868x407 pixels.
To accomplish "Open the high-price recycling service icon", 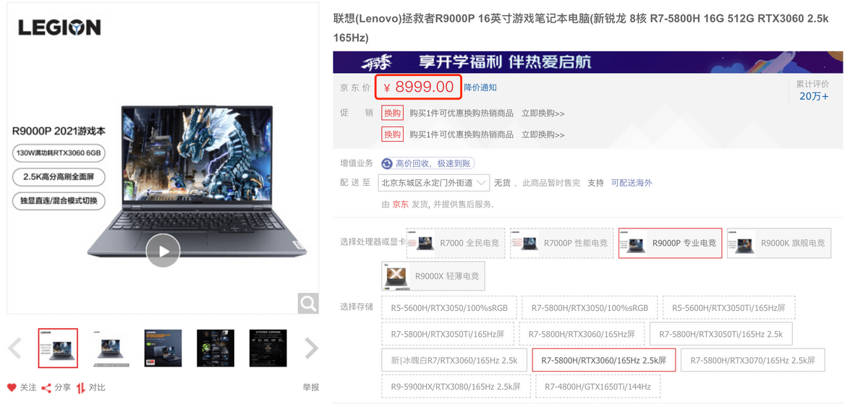I will [387, 164].
